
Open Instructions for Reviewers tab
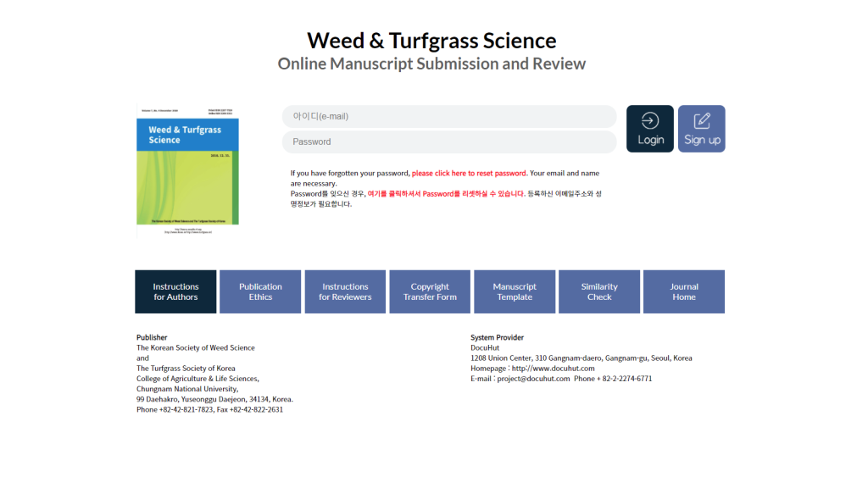coord(345,291)
